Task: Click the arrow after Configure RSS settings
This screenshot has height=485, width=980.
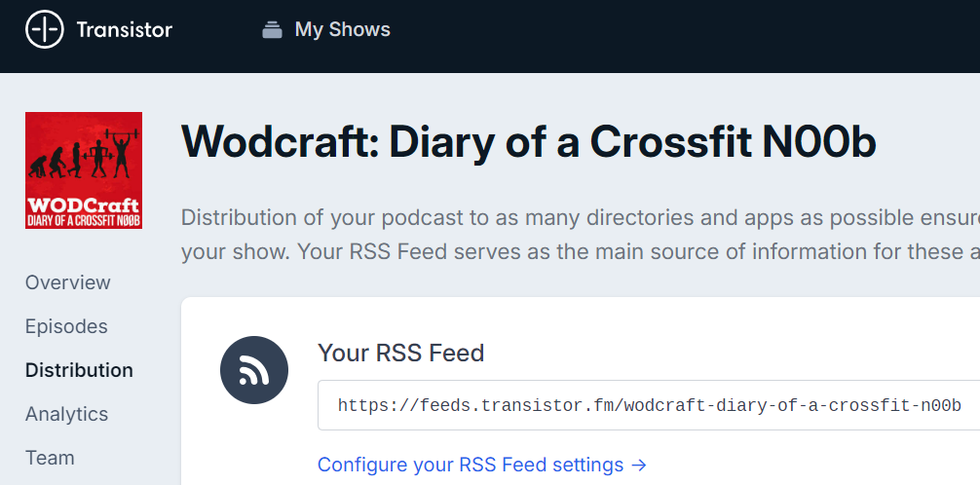Action: [x=639, y=465]
